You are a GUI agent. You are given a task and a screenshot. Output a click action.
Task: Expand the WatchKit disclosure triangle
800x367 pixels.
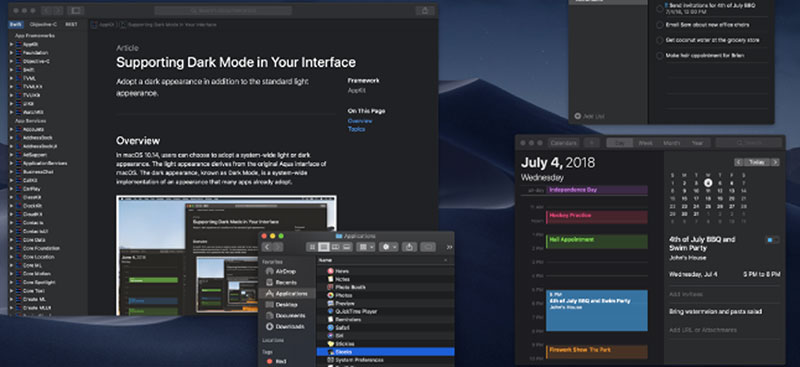[11, 112]
